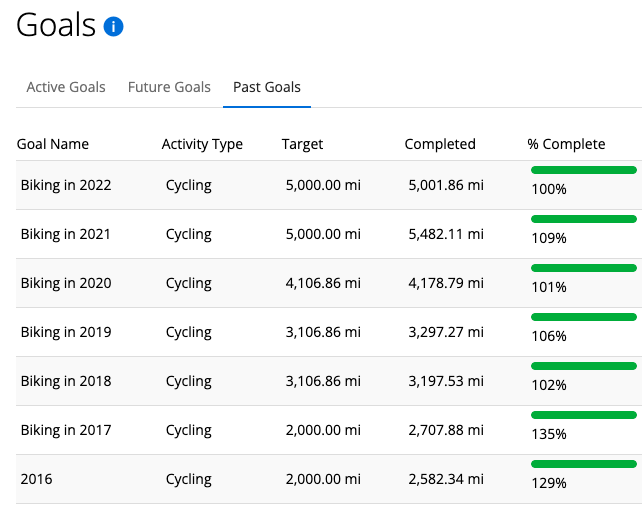The height and width of the screenshot is (525, 642).
Task: Click the Goal Name column header
Action: (53, 144)
